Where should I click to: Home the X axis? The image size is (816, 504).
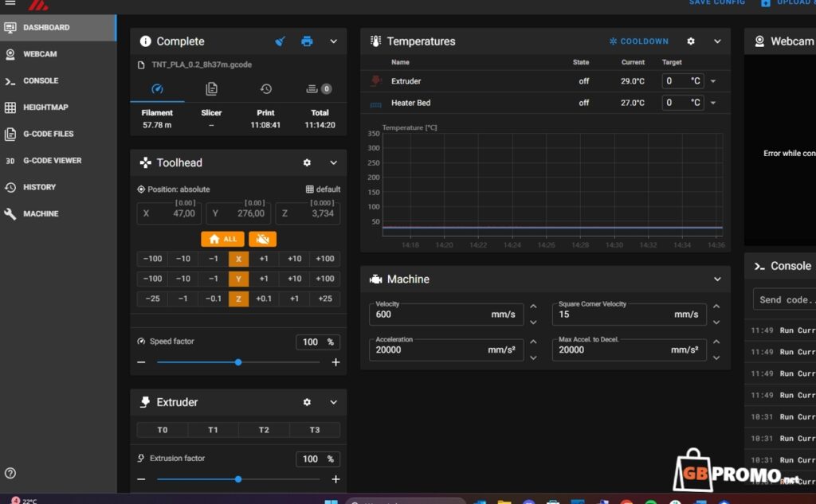[x=238, y=259]
